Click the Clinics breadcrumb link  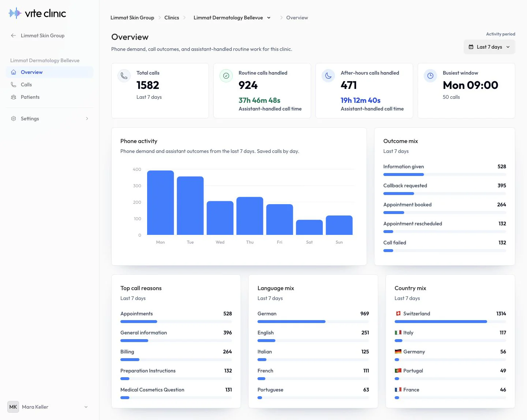click(x=172, y=18)
